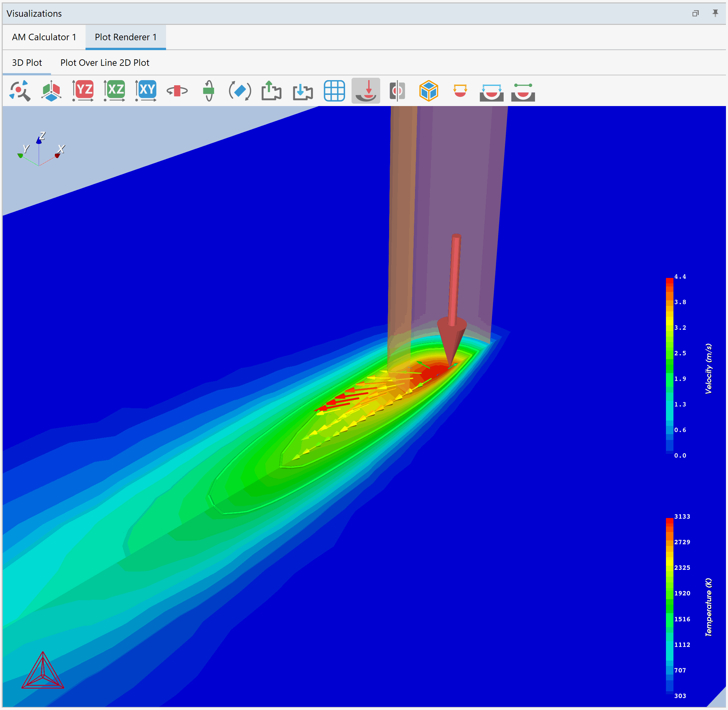Click the reset view zoom icon
The width and height of the screenshot is (728, 710).
point(20,91)
